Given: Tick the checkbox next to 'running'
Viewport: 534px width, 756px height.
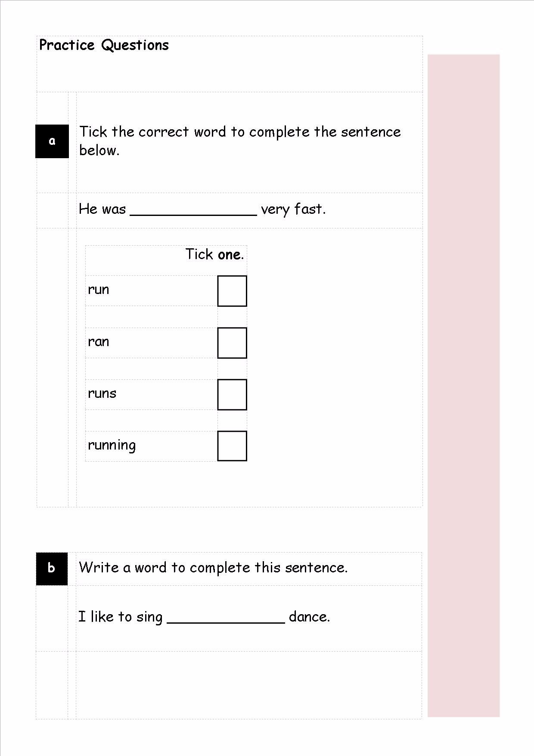Looking at the screenshot, I should pos(232,446).
